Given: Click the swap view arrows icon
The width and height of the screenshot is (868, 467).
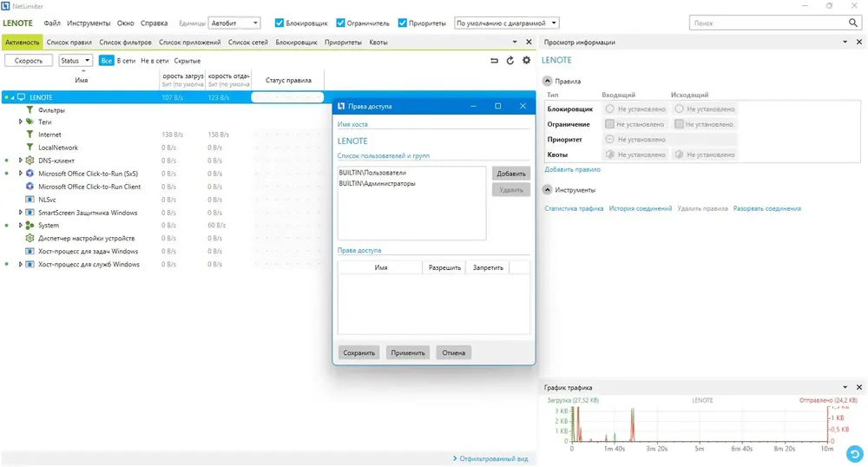Looking at the screenshot, I should pos(495,60).
